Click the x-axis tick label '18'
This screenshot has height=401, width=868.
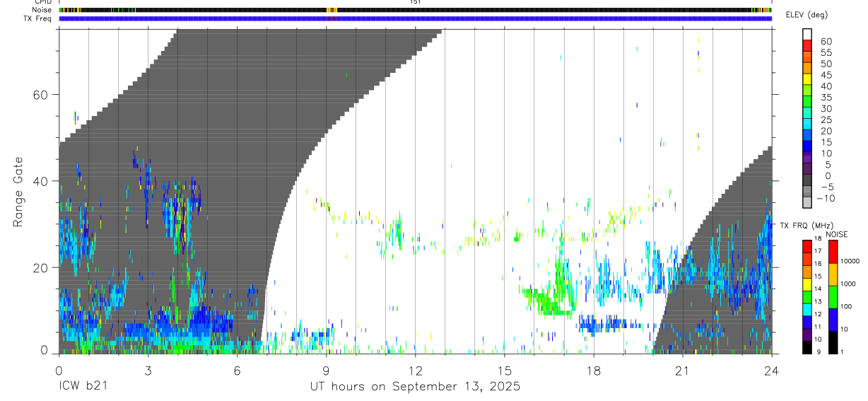(593, 371)
